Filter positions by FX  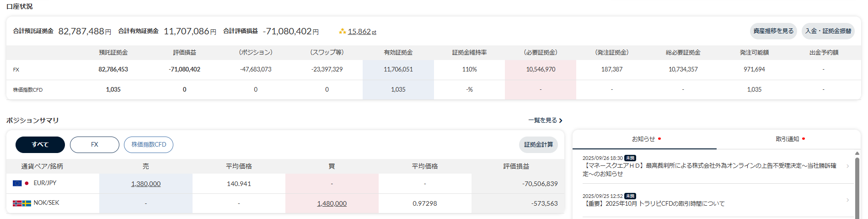pyautogui.click(x=95, y=145)
